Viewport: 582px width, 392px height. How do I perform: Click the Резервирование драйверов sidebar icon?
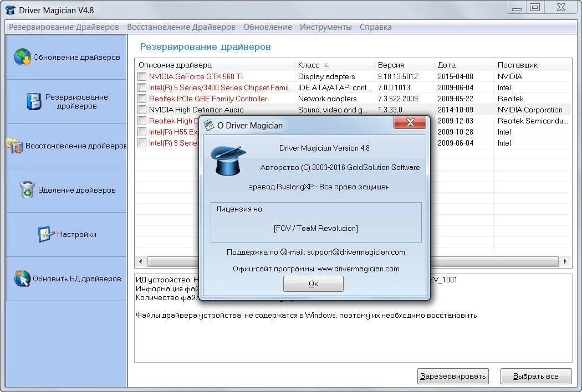(34, 101)
